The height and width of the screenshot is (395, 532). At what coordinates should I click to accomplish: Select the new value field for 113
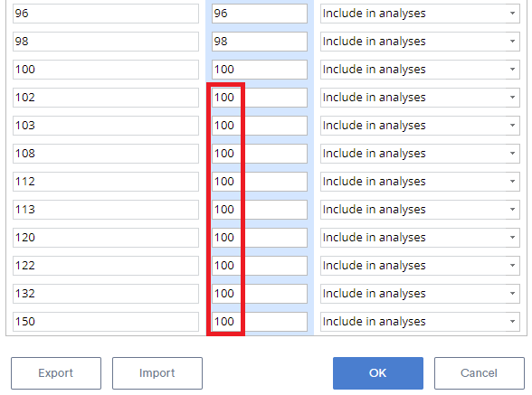(x=260, y=210)
